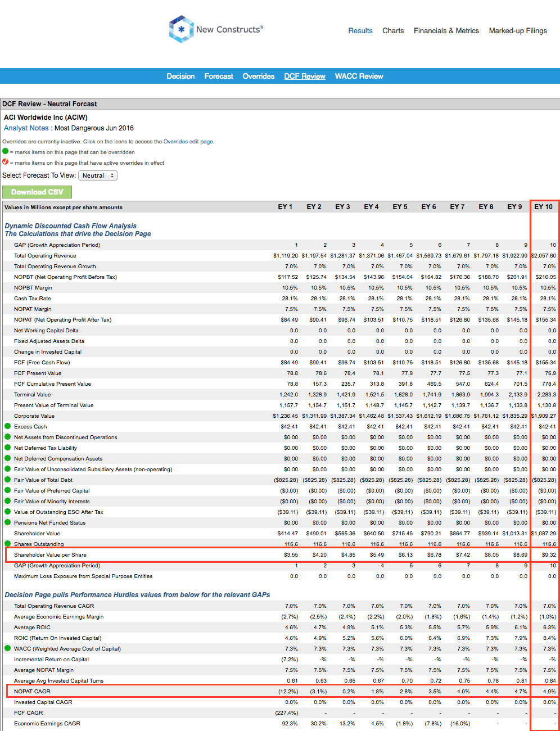The height and width of the screenshot is (731, 560).
Task: Click the 2,283.3 terminal value
Action: pyautogui.click(x=547, y=395)
